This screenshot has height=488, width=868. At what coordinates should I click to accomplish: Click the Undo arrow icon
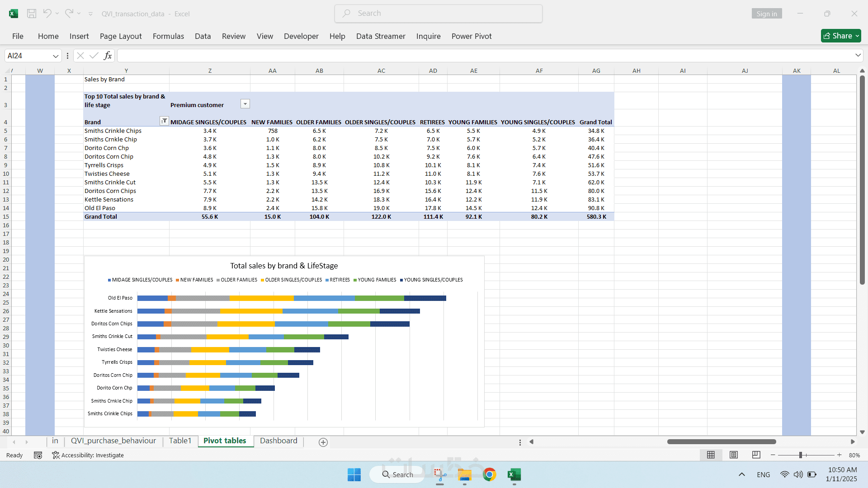[47, 14]
